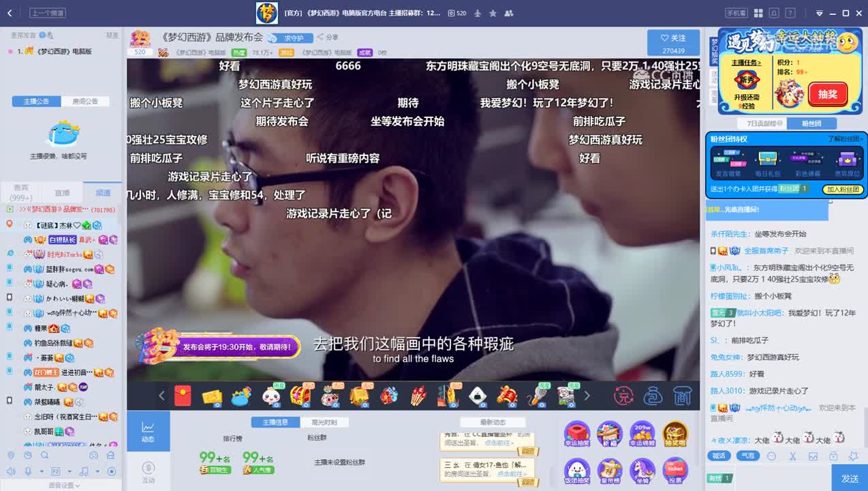Open the 投票 vote ticket icon
This screenshot has height=491, width=868.
[675, 472]
